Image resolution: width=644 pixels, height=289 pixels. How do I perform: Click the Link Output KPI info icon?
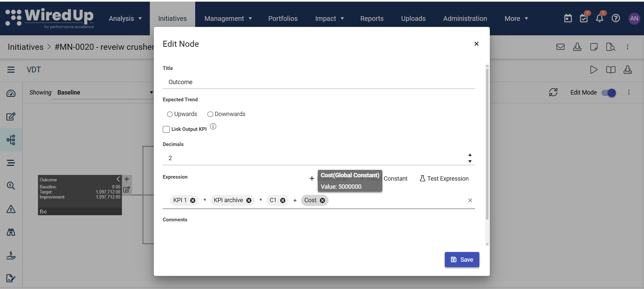pyautogui.click(x=213, y=127)
